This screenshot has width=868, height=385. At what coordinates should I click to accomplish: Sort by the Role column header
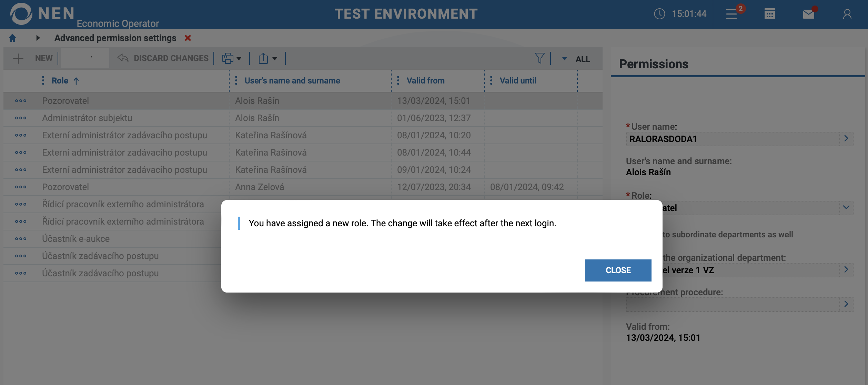60,81
